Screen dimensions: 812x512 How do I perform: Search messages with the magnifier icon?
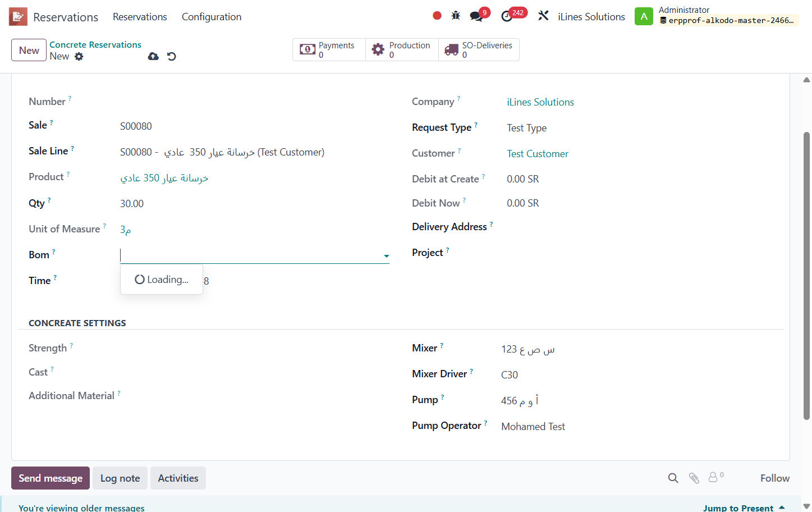click(673, 478)
